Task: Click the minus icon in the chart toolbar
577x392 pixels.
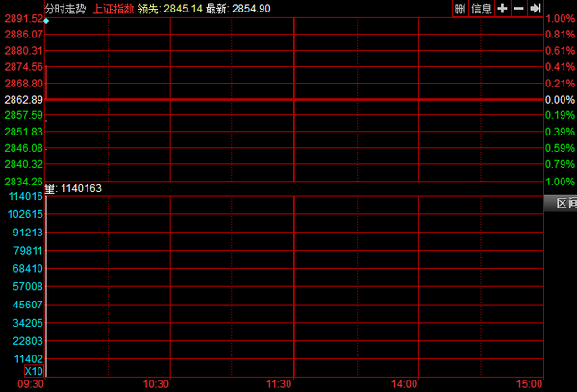Action: 519,8
